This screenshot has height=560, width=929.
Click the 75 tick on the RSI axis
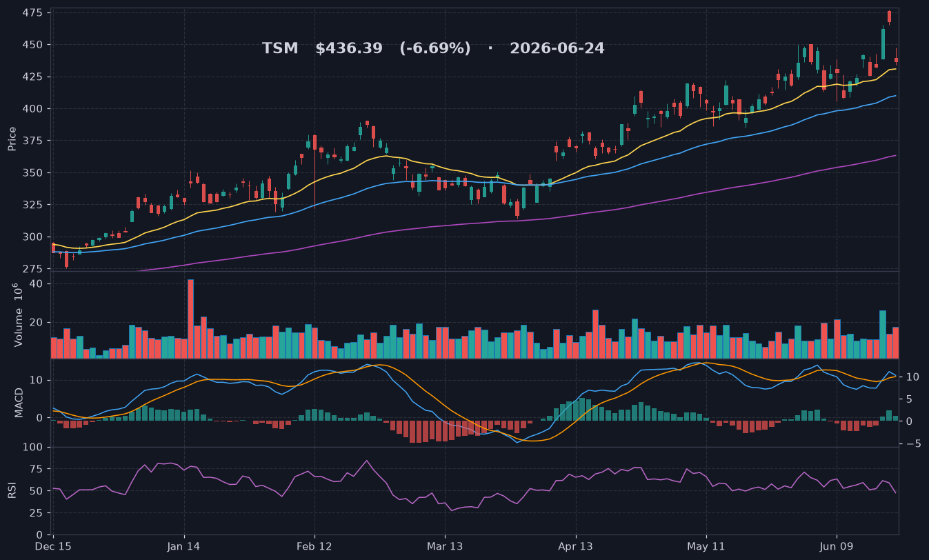click(x=35, y=470)
